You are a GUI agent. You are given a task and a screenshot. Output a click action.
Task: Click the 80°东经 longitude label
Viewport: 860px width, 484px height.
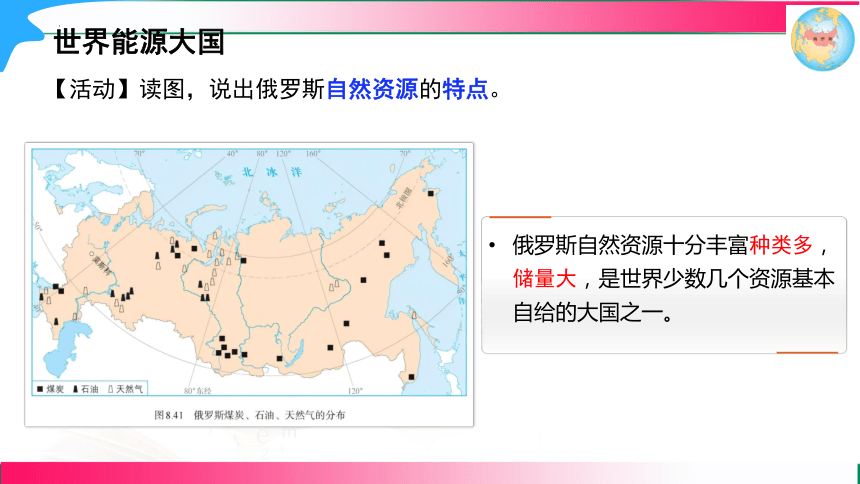197,391
